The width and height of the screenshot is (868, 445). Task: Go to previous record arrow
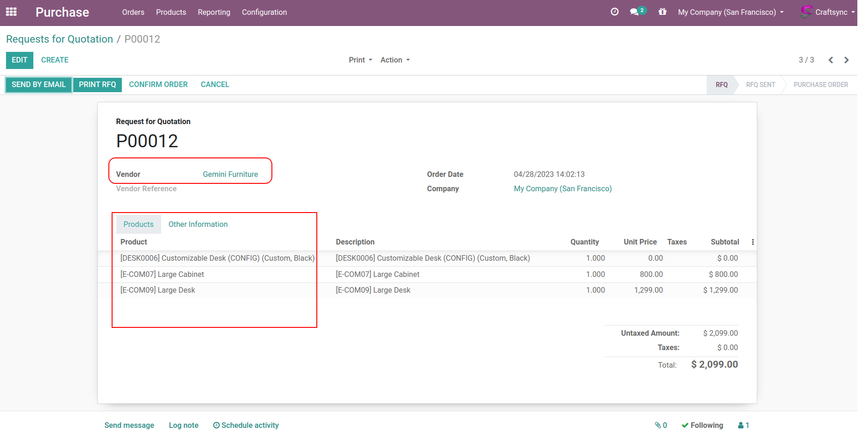click(830, 60)
